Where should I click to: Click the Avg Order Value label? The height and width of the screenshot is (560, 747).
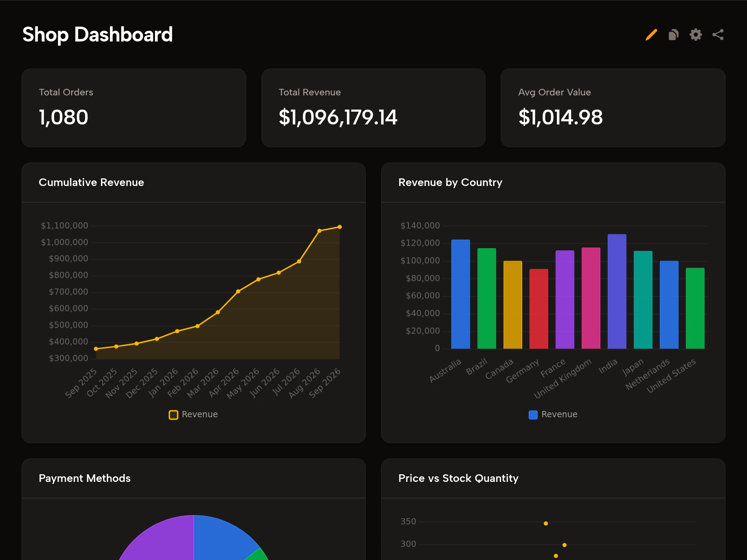[x=555, y=92]
